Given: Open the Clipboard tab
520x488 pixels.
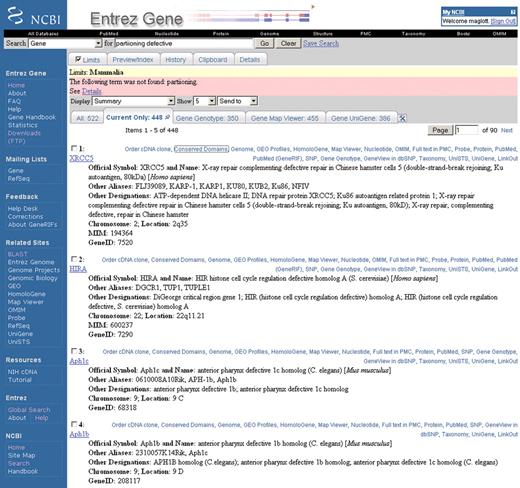Looking at the screenshot, I should [213, 60].
